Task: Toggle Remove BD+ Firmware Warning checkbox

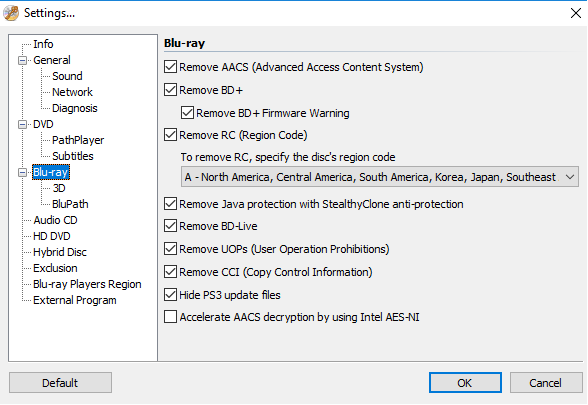Action: click(188, 113)
